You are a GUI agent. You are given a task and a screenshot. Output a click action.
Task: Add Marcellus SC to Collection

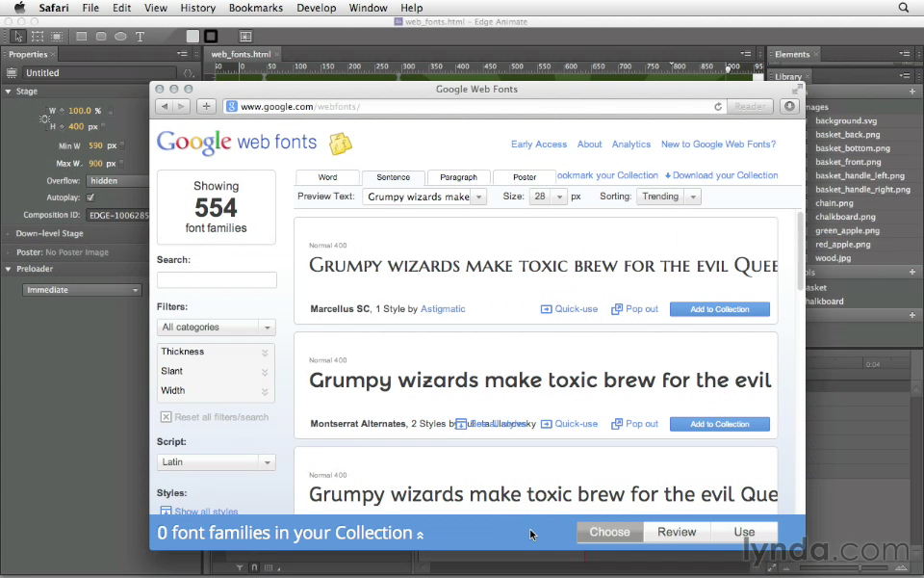point(720,309)
